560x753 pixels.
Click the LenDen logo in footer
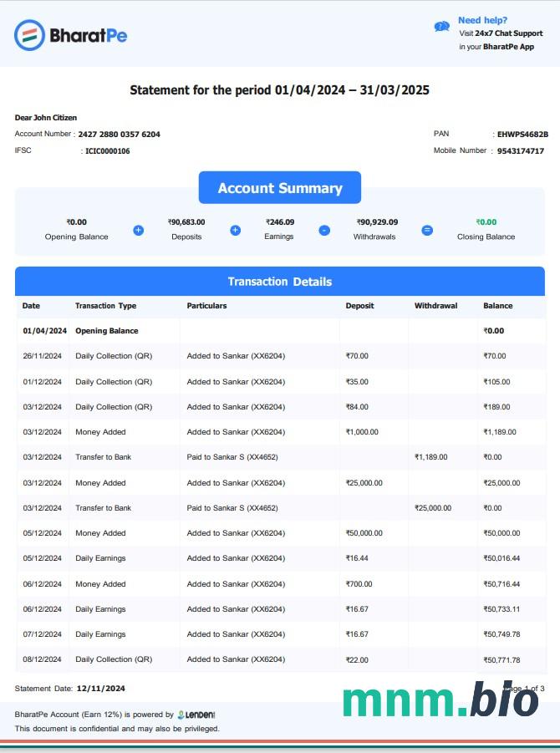click(x=197, y=715)
